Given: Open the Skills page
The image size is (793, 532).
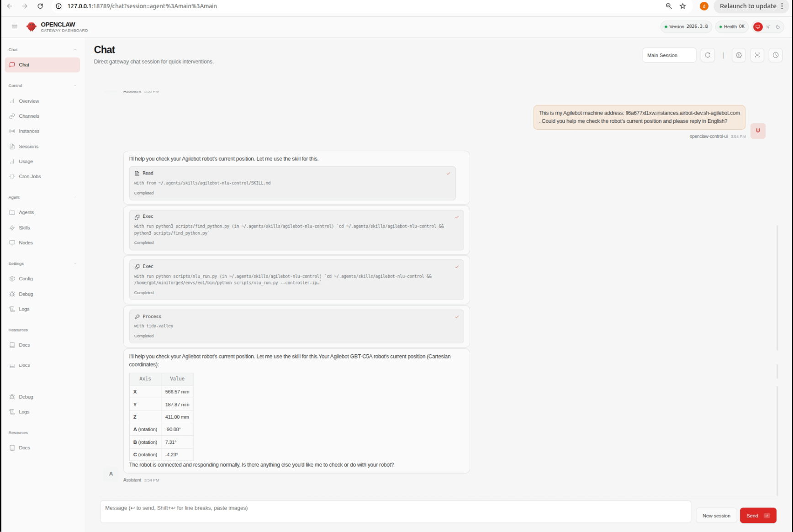Looking at the screenshot, I should coord(24,228).
